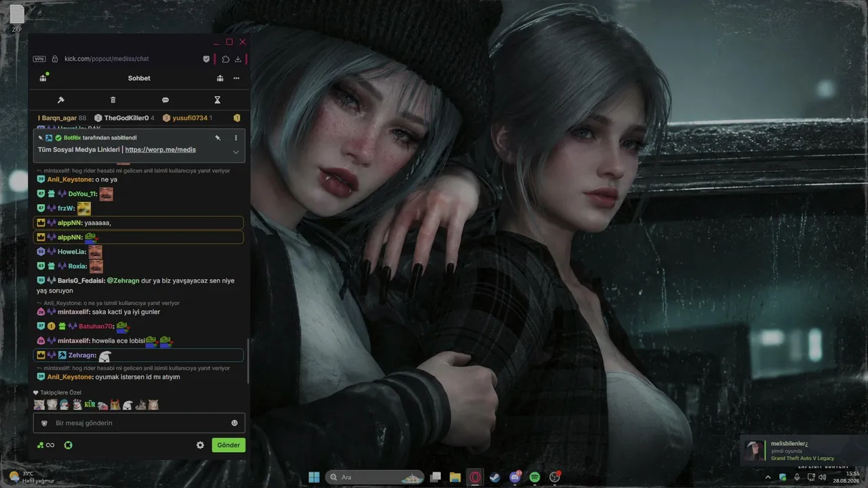Screen dimensions: 868x488
Task: Open the pinned message three-dot menu
Action: point(236,138)
